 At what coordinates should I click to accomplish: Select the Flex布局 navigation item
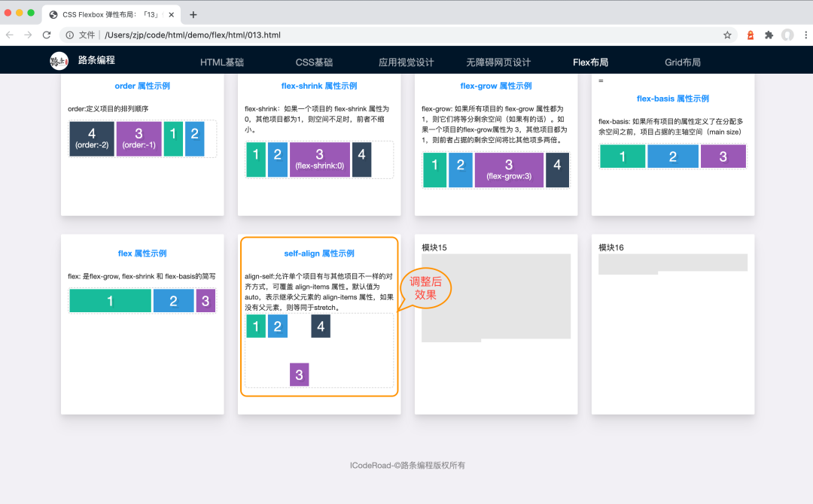591,62
